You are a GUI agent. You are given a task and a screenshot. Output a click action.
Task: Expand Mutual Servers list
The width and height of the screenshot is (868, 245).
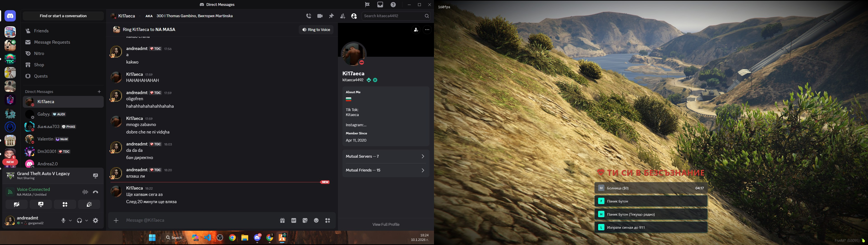385,156
